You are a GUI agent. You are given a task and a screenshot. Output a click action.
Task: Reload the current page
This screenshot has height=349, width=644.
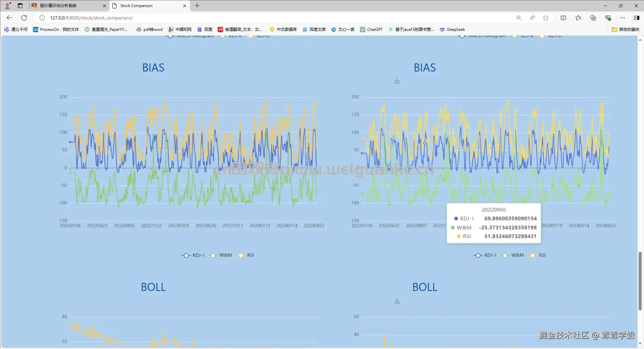tap(24, 18)
